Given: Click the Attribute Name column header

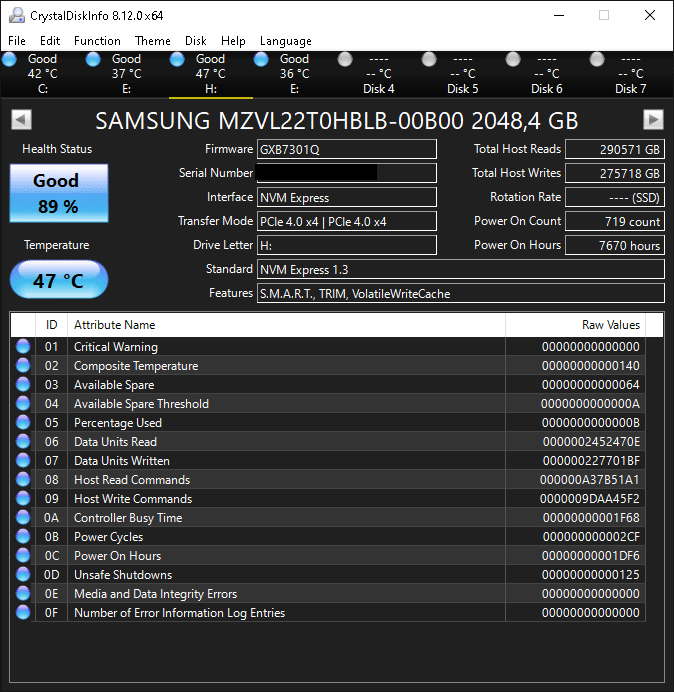Looking at the screenshot, I should [x=286, y=325].
